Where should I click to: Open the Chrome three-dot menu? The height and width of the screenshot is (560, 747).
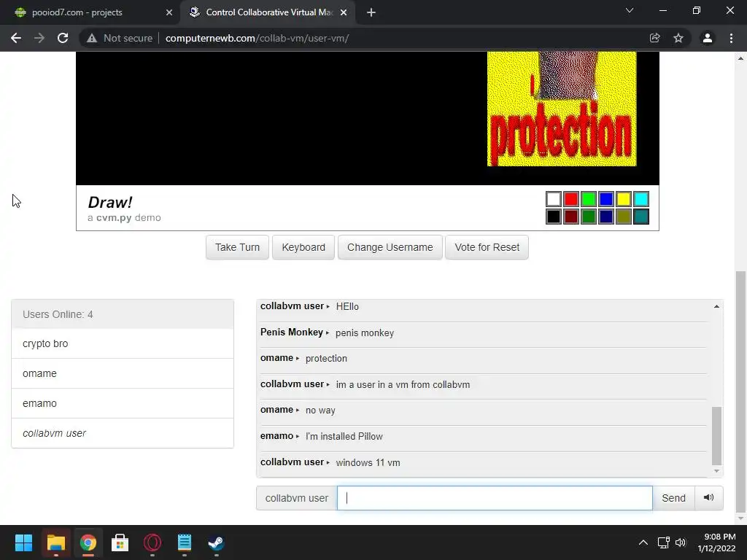pos(731,38)
